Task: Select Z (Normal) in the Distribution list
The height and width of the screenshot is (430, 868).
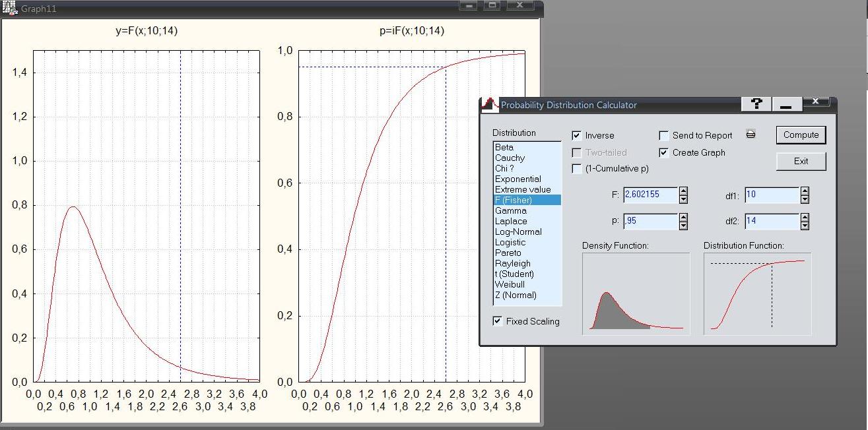Action: coord(516,295)
